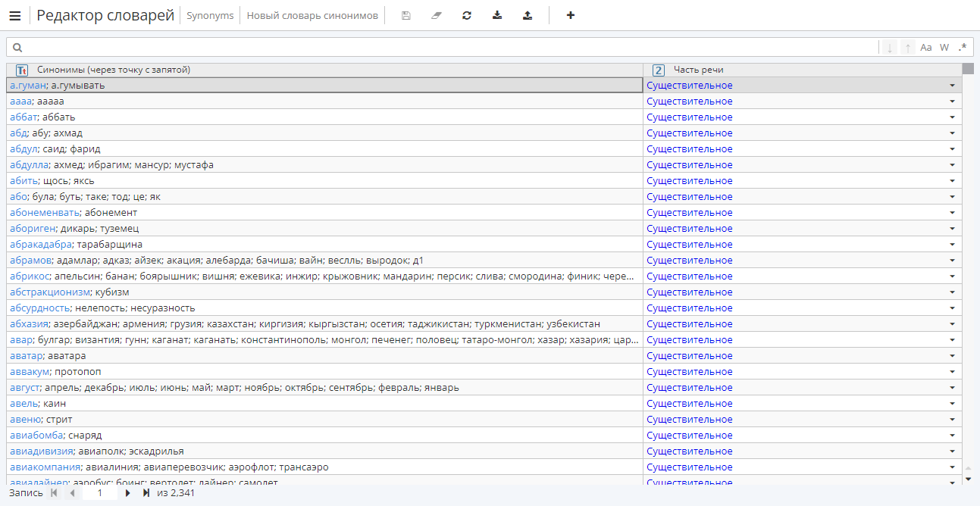Click the download dictionary icon
980x506 pixels.
click(497, 15)
